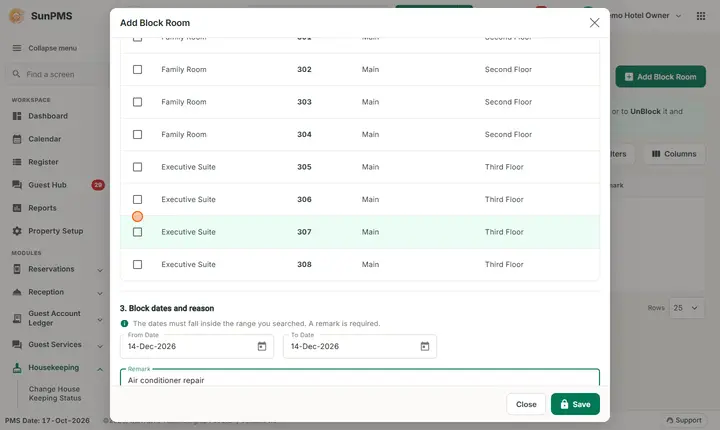Open Change House Keeping Status submenu
The width and height of the screenshot is (720, 430).
click(55, 394)
